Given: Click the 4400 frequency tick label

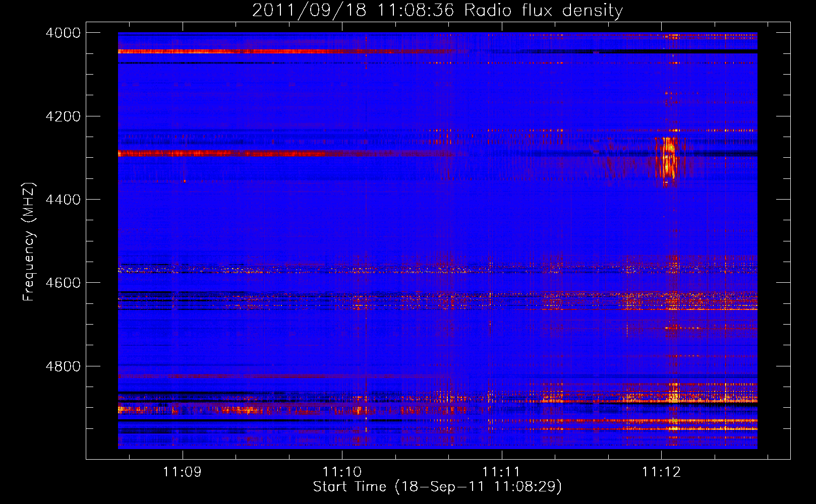Looking at the screenshot, I should (63, 200).
